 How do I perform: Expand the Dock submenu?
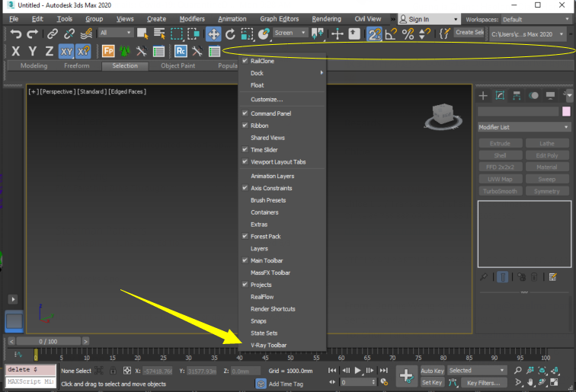pos(282,73)
